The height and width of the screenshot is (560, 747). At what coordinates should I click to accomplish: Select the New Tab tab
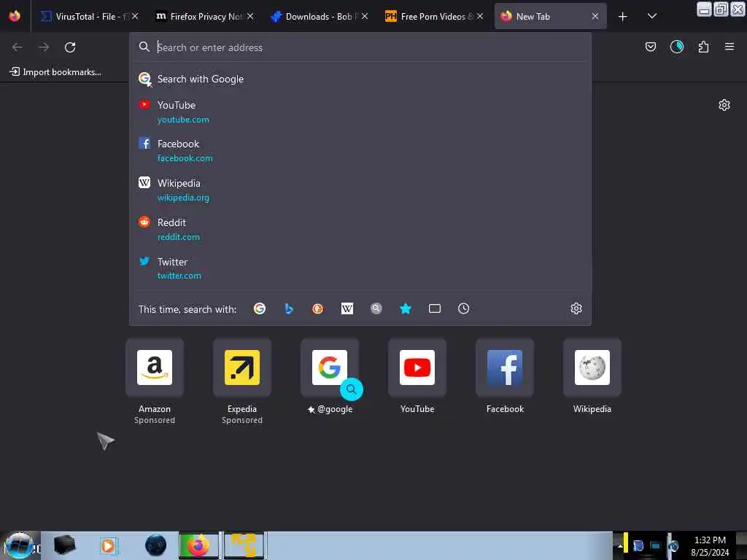(550, 16)
